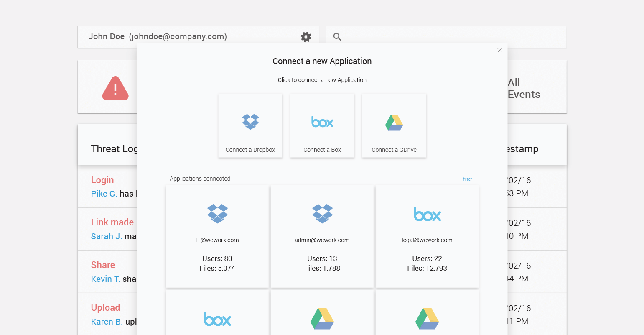The width and height of the screenshot is (644, 335).
Task: Click the Link made threat entry
Action: [x=112, y=222]
